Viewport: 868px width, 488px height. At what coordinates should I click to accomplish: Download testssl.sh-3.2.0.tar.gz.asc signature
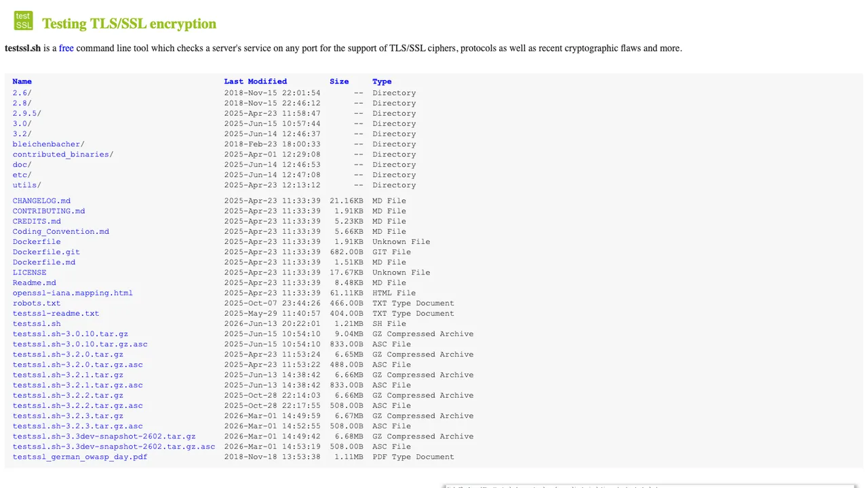(x=77, y=364)
